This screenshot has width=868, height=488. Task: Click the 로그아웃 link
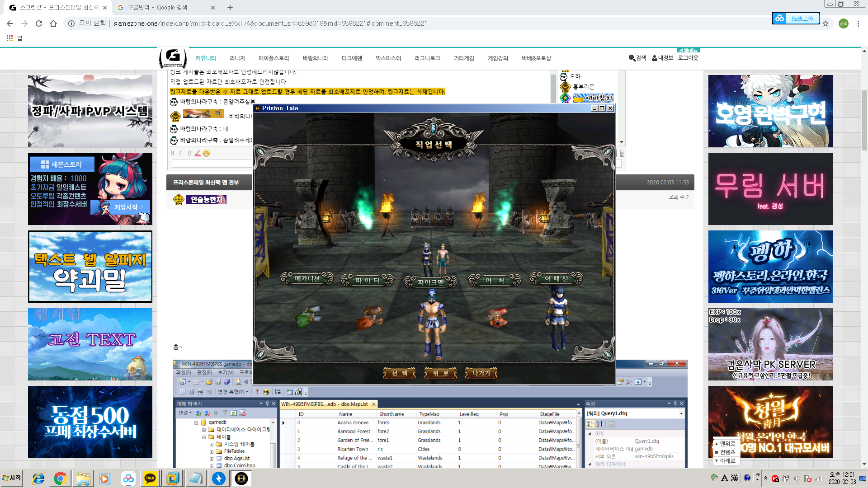pos(688,58)
